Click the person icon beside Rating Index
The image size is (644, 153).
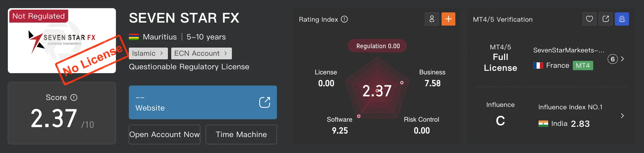(432, 19)
